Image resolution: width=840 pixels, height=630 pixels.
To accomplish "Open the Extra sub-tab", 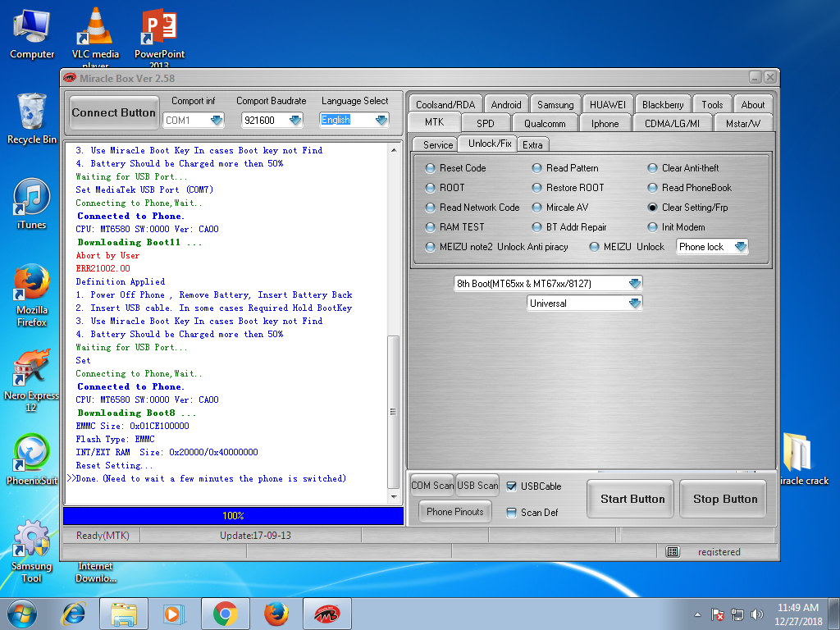I will point(532,144).
